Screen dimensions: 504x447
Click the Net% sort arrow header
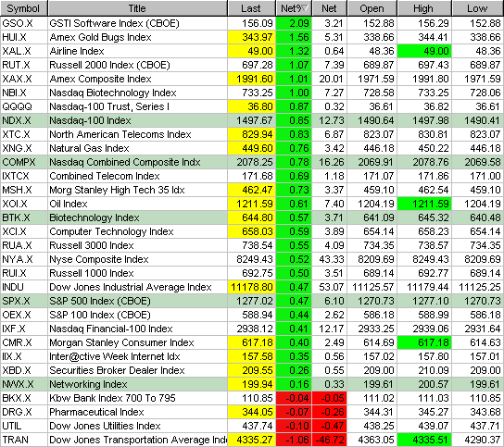[x=294, y=8]
